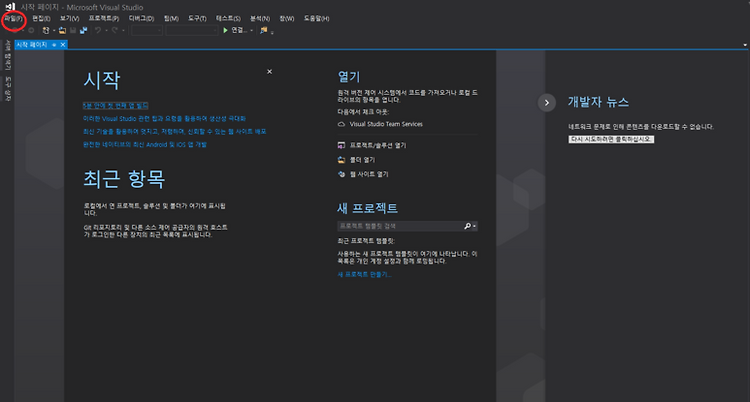
Task: Click the New Project toolbar icon
Action: pos(46,30)
